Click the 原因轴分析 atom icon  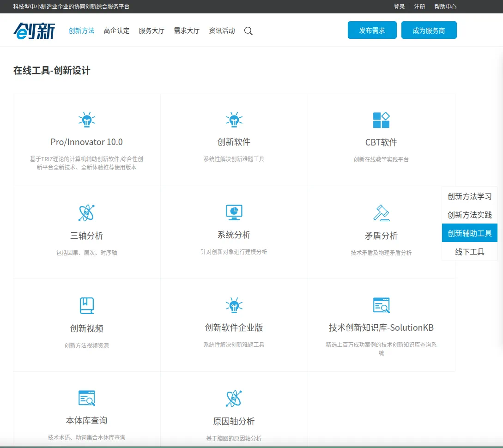pos(234,399)
